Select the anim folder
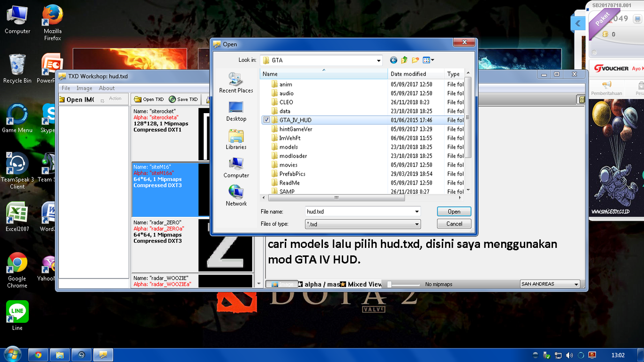 click(286, 84)
